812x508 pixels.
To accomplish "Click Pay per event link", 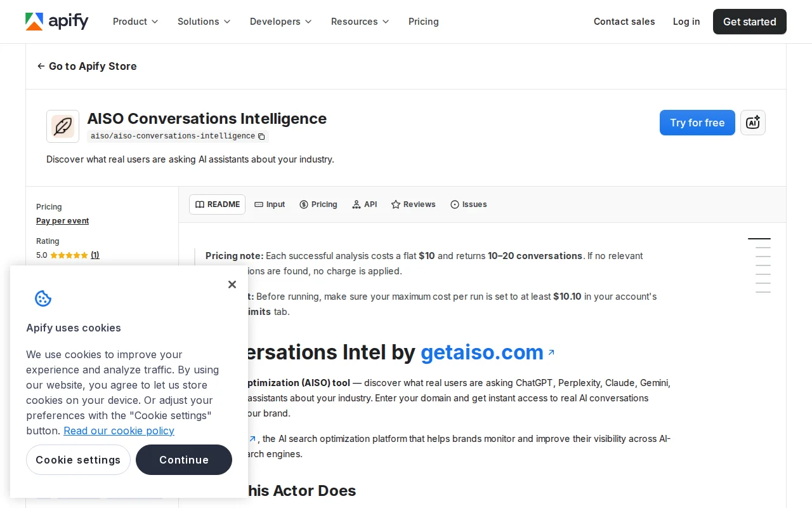I will (63, 221).
